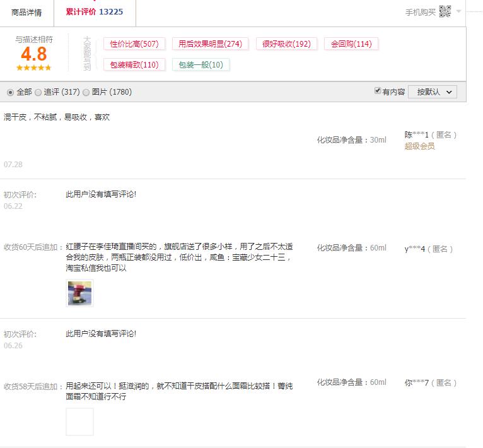This screenshot has width=483, height=448.
Task: Click the 包装精致(110) tag
Action: point(134,64)
